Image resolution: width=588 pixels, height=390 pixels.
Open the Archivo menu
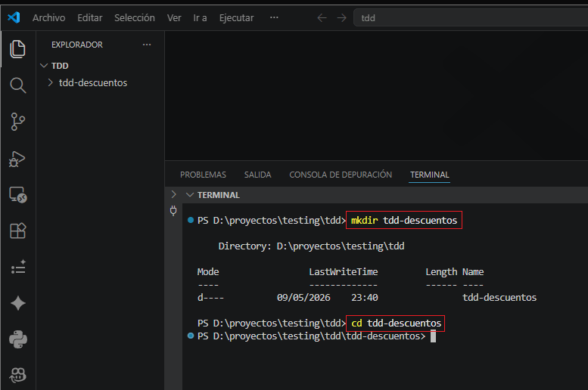pyautogui.click(x=48, y=17)
